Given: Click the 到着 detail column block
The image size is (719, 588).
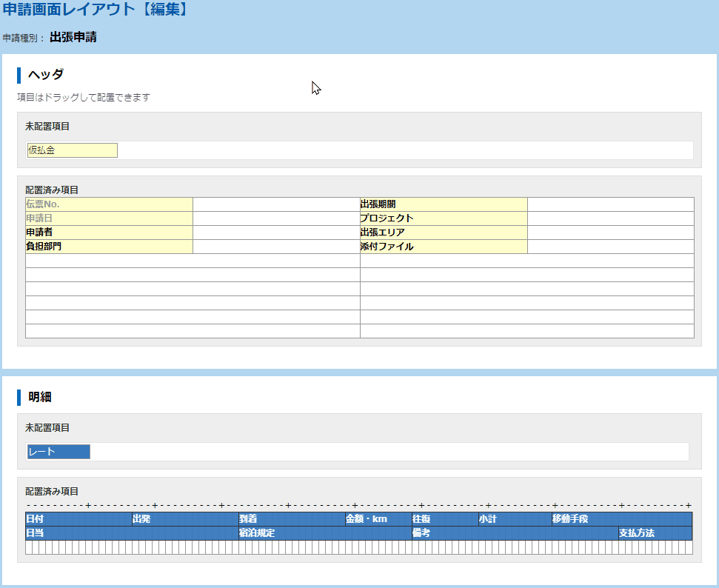Looking at the screenshot, I should 292,519.
